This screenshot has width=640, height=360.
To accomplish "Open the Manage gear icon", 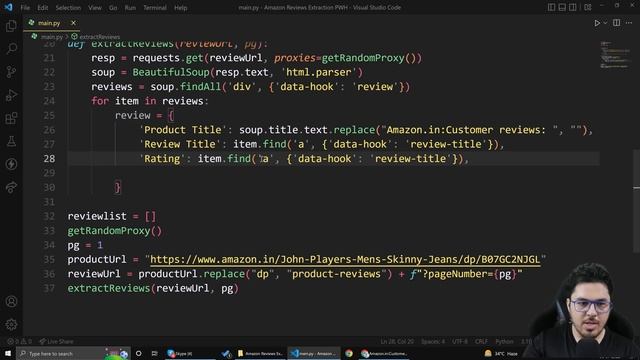I will 11,324.
